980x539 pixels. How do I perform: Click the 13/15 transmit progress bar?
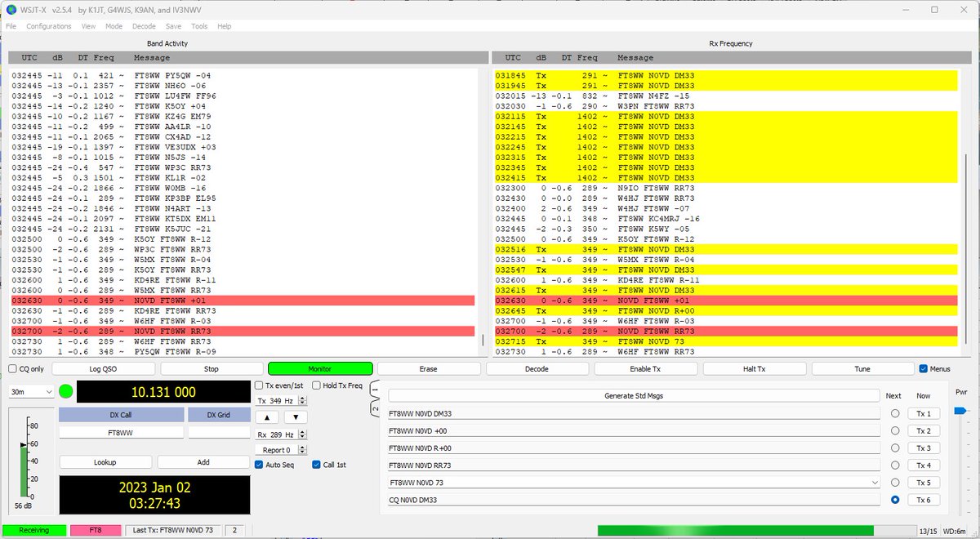(x=756, y=531)
